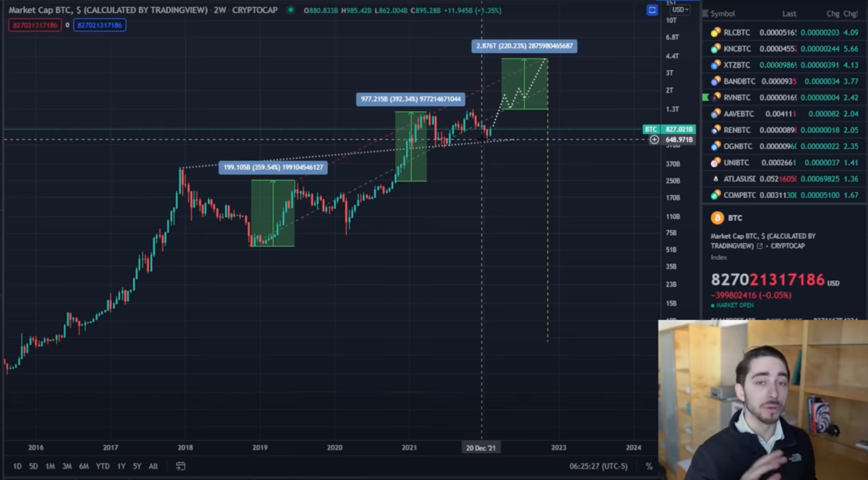Click the COMPBTC coin icon
This screenshot has height=480, width=868.
tap(716, 195)
